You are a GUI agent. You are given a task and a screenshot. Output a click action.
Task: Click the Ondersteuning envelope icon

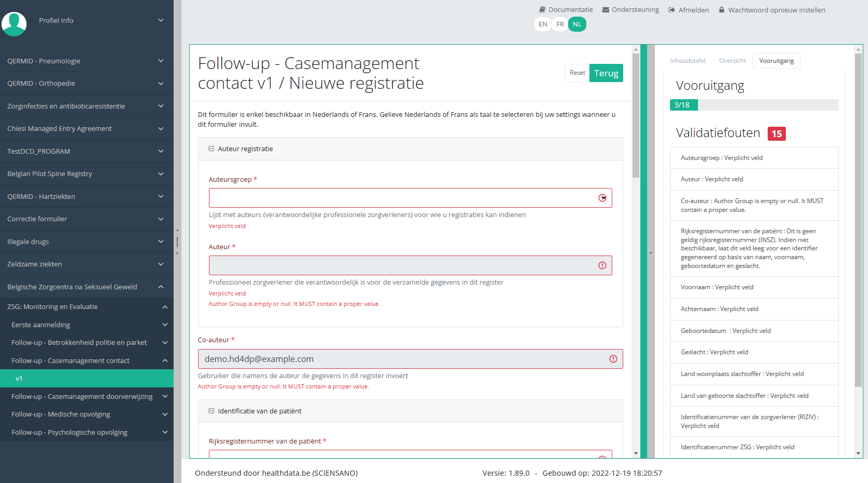click(606, 10)
